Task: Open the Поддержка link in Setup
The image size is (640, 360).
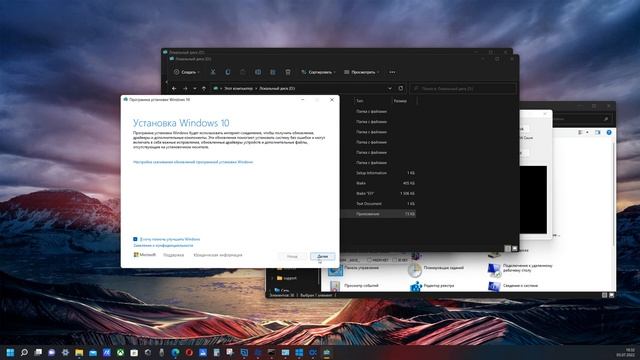Action: coord(173,255)
